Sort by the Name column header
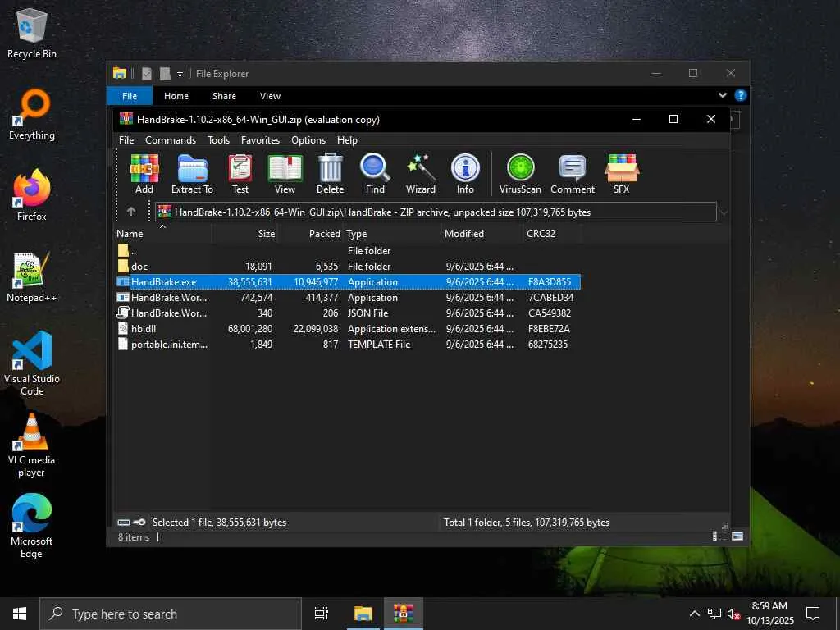The height and width of the screenshot is (630, 840). [163, 234]
